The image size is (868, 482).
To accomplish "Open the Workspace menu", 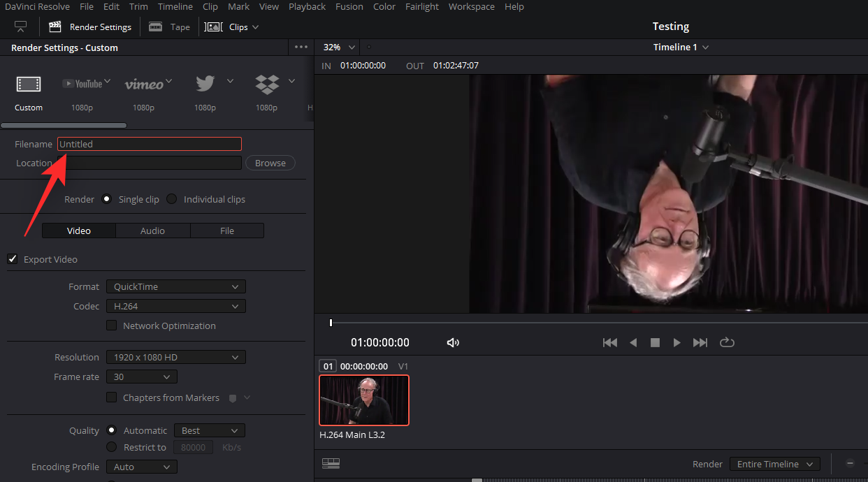I will coord(472,6).
